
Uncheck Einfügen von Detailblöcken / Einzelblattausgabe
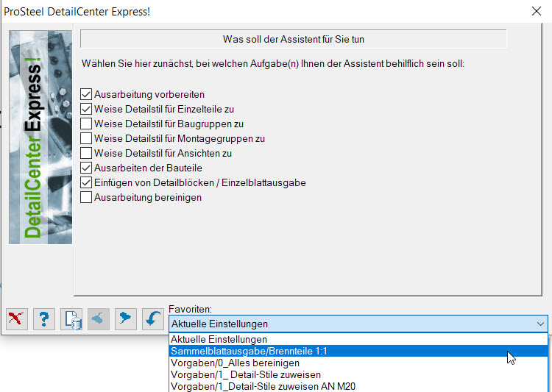86,182
